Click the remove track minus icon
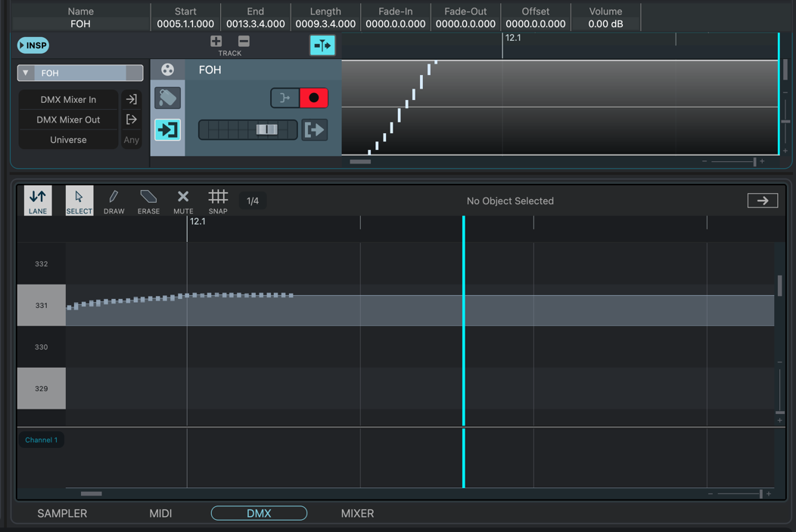The height and width of the screenshot is (532, 796). point(244,42)
